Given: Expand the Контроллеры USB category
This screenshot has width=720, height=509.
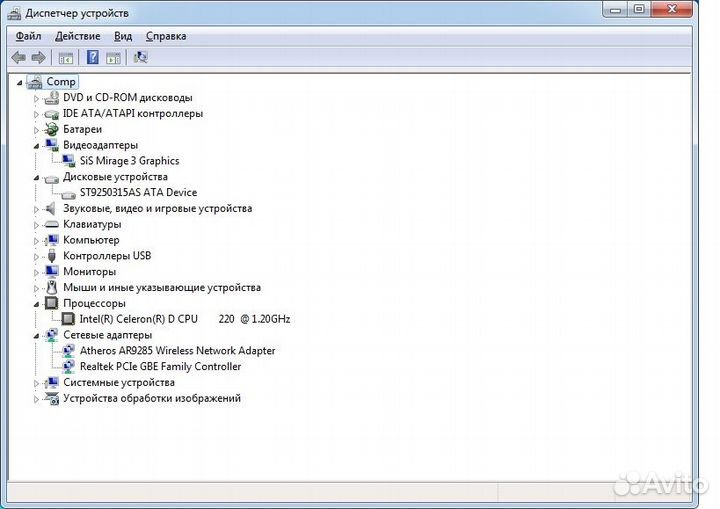Looking at the screenshot, I should (x=36, y=257).
